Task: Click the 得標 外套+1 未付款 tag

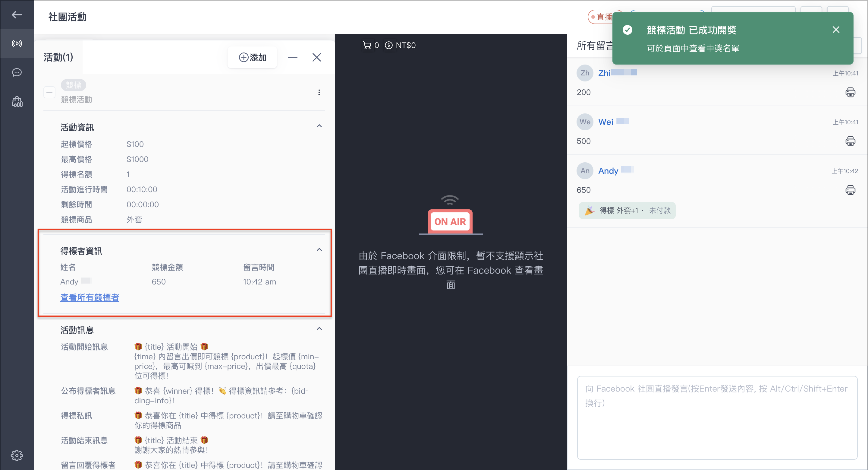Action: [627, 210]
